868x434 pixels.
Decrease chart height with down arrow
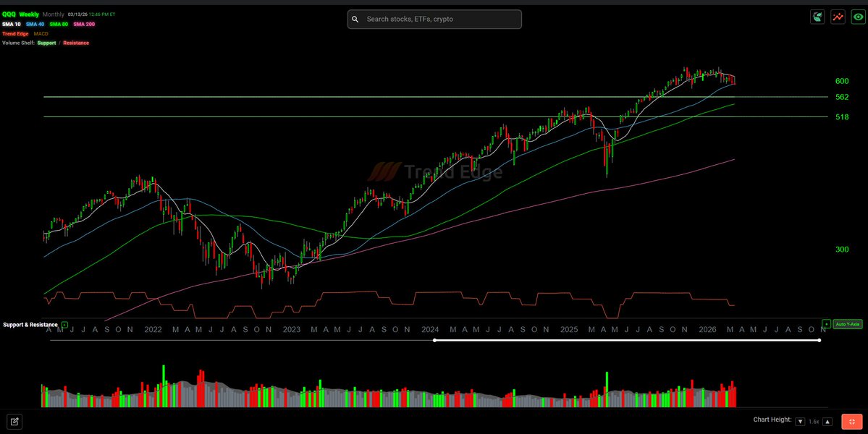coord(800,422)
